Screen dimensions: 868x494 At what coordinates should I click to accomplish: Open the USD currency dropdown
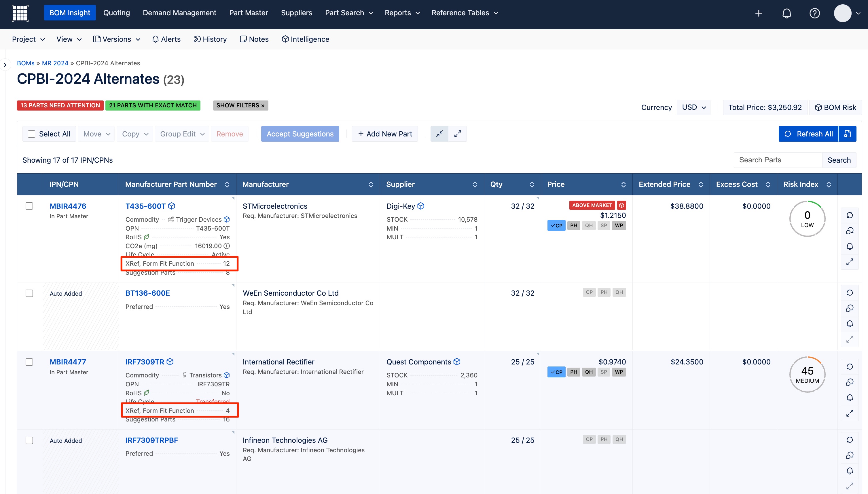pyautogui.click(x=693, y=107)
